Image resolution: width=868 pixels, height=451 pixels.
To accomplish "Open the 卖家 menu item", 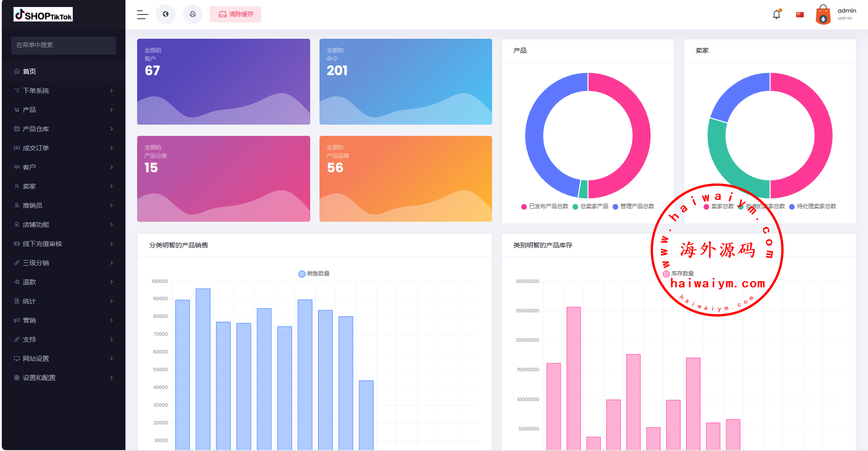I will pos(63,186).
